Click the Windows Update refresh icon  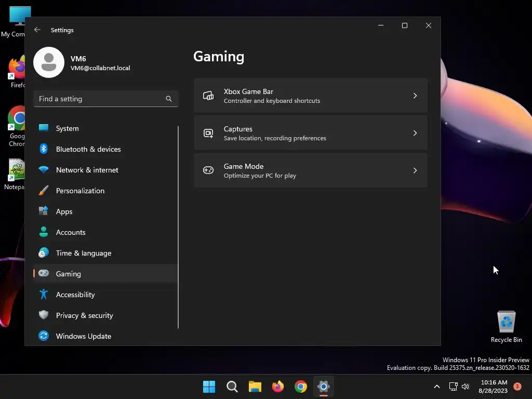(44, 336)
